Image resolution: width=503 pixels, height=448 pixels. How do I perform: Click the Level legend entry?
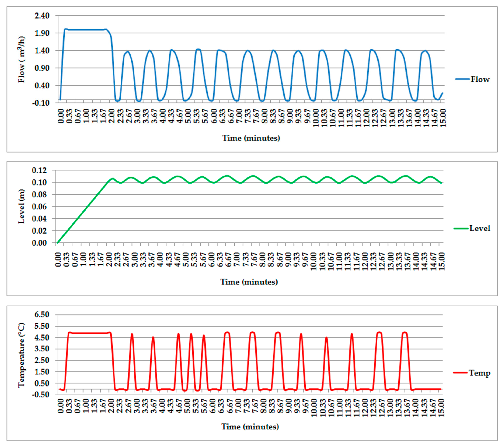[x=480, y=228]
